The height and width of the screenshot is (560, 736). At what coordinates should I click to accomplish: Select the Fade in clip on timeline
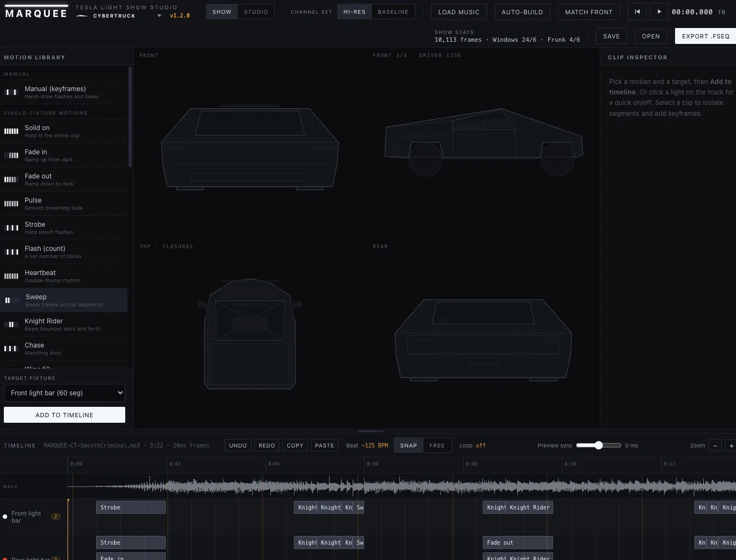(x=131, y=557)
